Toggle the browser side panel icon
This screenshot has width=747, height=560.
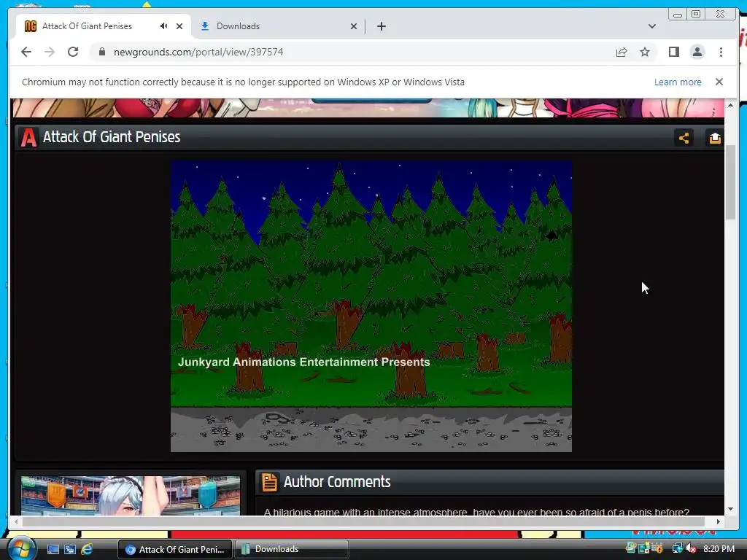click(x=673, y=52)
